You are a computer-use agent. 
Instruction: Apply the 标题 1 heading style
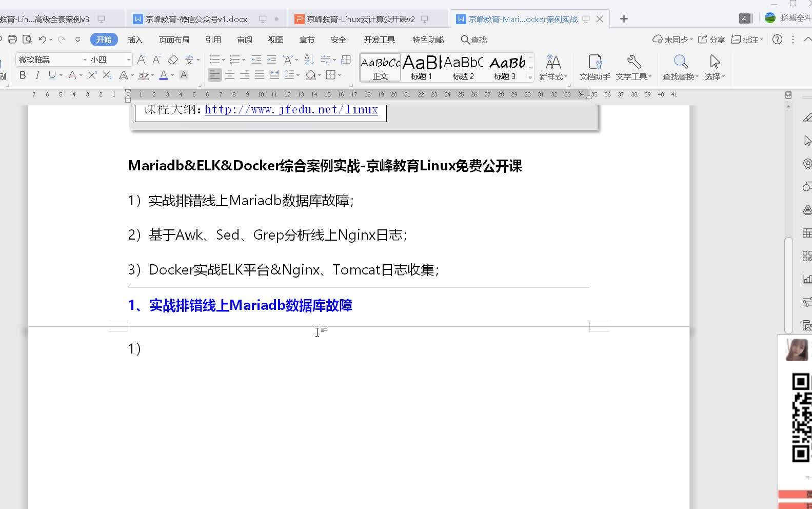[x=421, y=67]
